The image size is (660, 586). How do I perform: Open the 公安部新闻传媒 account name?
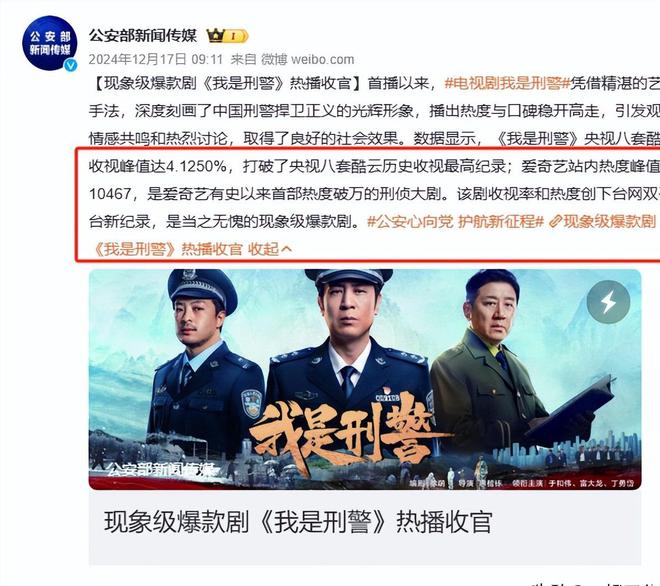[x=143, y=35]
